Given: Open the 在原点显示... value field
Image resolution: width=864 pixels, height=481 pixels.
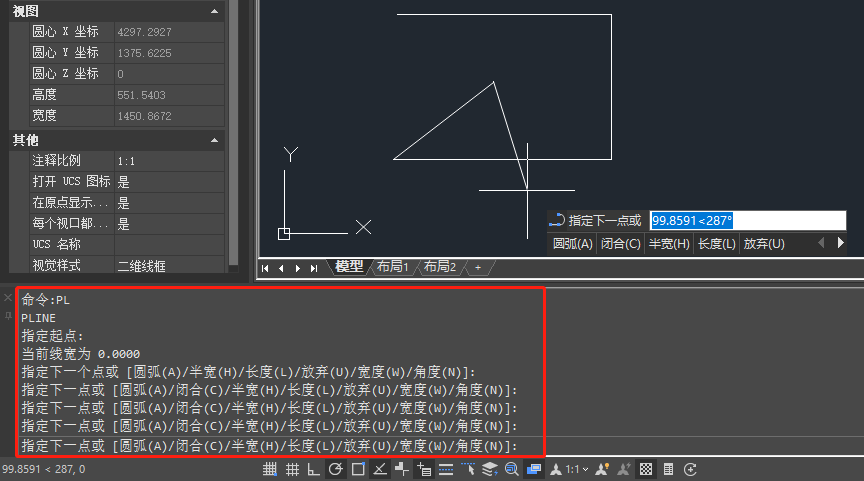Looking at the screenshot, I should (169, 203).
